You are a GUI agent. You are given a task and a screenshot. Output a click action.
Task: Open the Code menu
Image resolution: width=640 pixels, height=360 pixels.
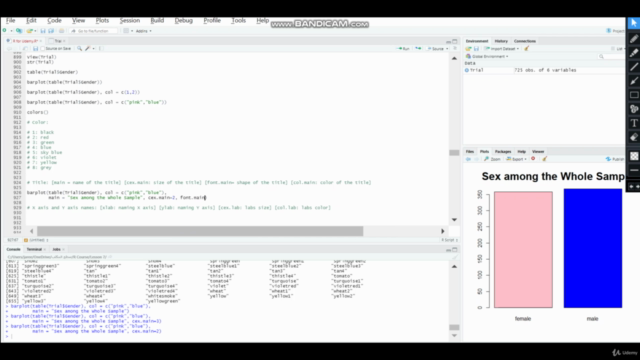[x=54, y=20]
